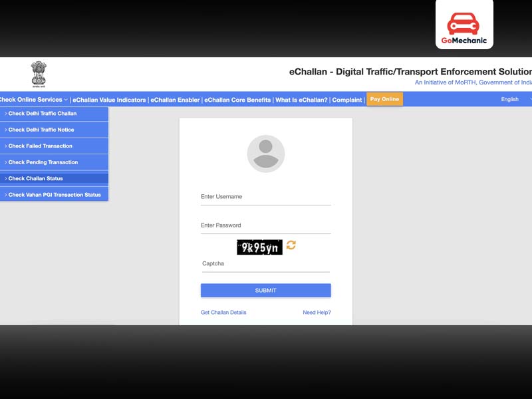Click the Enter Username field
This screenshot has height=399, width=532.
click(x=265, y=196)
